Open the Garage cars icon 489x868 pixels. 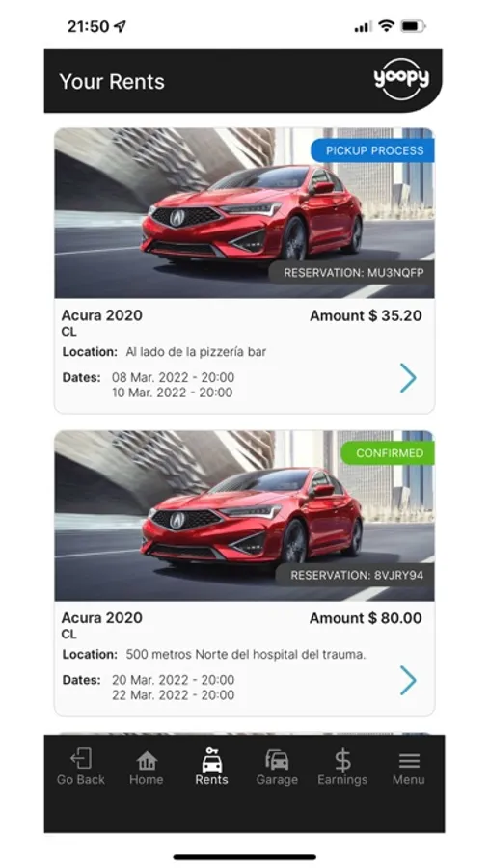tap(277, 760)
